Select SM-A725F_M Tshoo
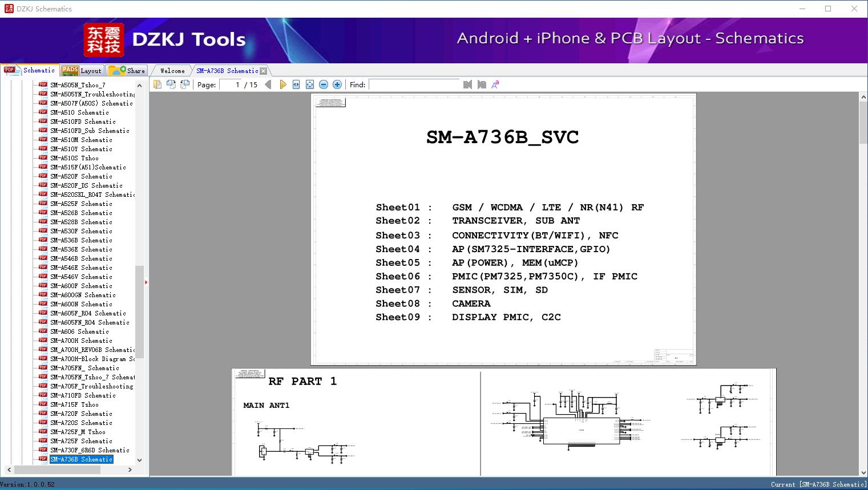 78,432
